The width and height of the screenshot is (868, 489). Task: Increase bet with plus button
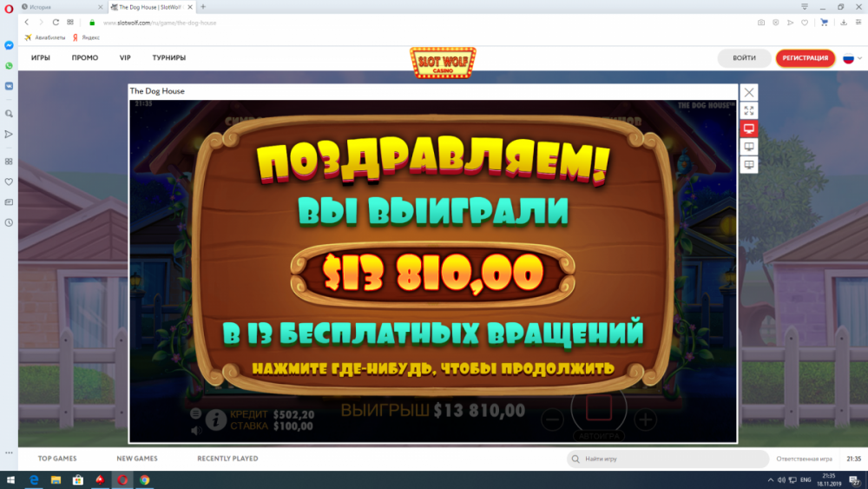pyautogui.click(x=645, y=420)
